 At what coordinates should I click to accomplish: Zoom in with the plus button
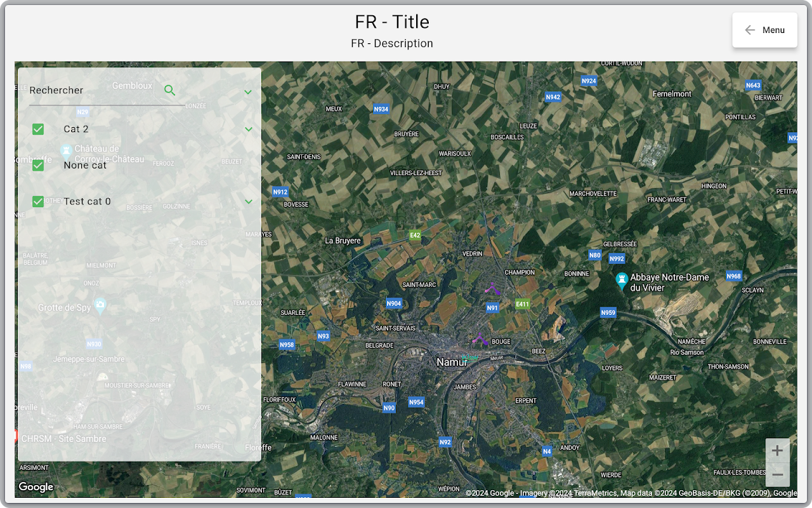pos(778,451)
